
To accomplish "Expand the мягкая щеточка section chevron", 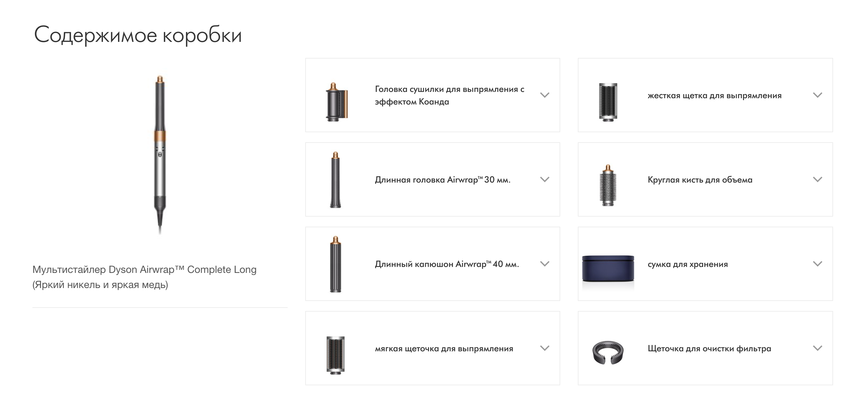I will point(544,348).
